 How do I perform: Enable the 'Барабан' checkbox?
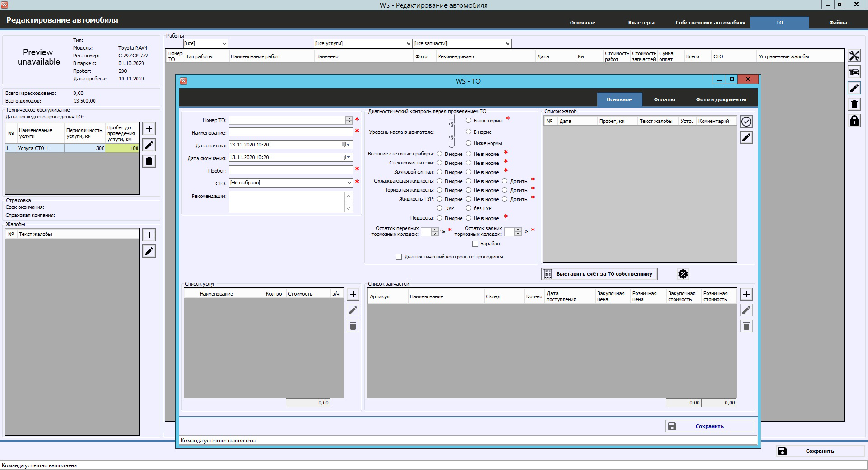pyautogui.click(x=476, y=244)
